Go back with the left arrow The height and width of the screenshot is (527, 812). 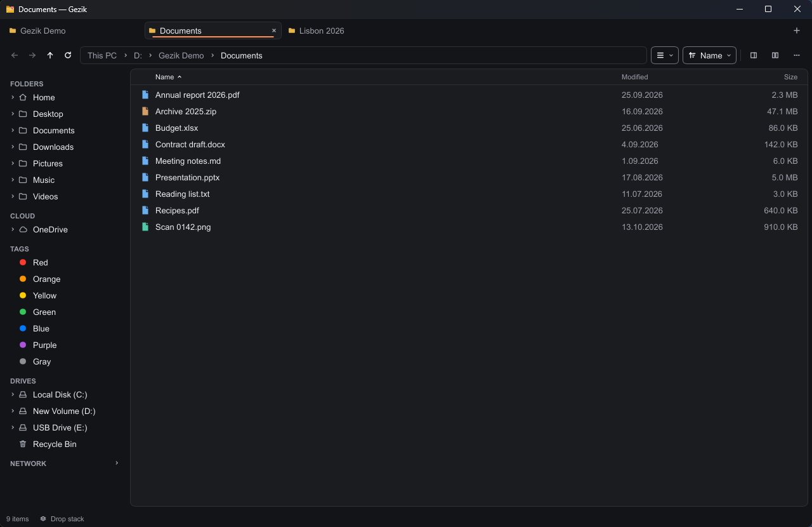[x=15, y=55]
